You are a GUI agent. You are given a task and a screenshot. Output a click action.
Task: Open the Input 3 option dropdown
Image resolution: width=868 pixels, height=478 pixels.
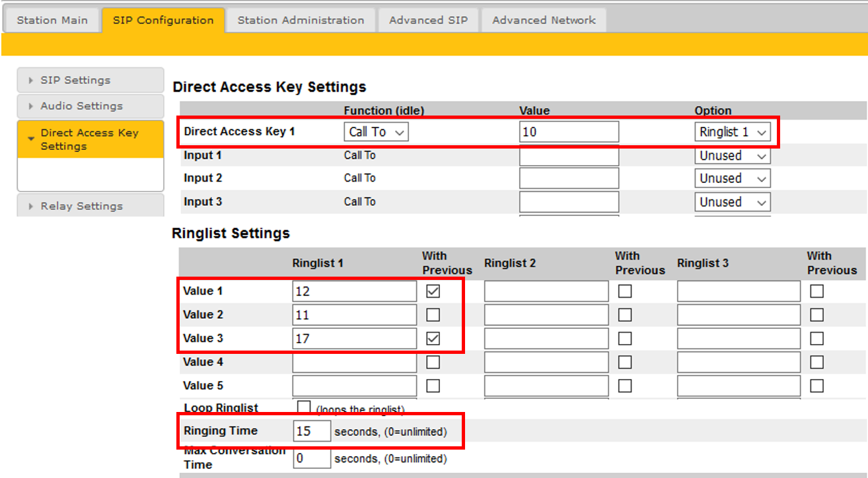(733, 202)
